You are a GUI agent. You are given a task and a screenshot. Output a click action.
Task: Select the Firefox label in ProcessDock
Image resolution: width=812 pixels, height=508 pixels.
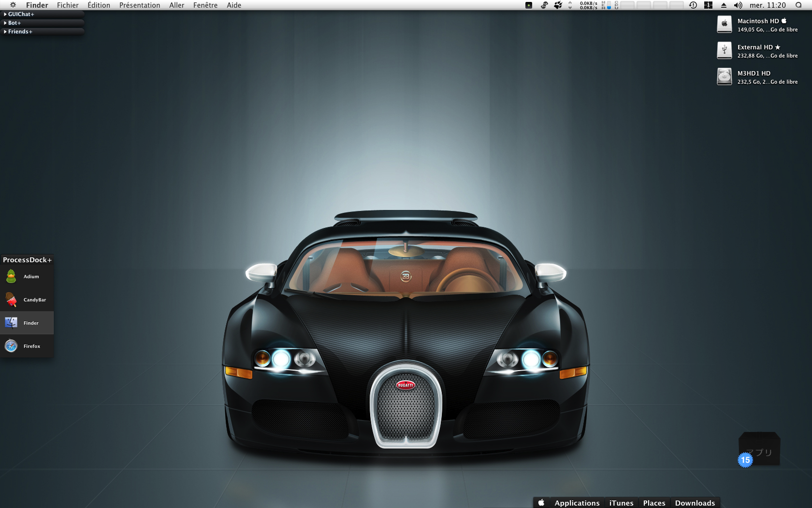(32, 346)
